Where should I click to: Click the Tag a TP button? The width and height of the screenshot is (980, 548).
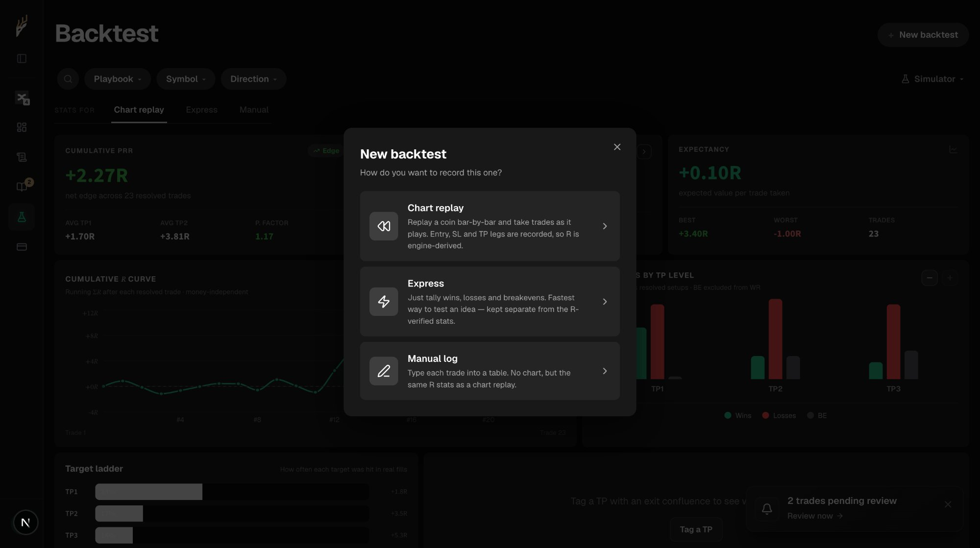pos(696,529)
